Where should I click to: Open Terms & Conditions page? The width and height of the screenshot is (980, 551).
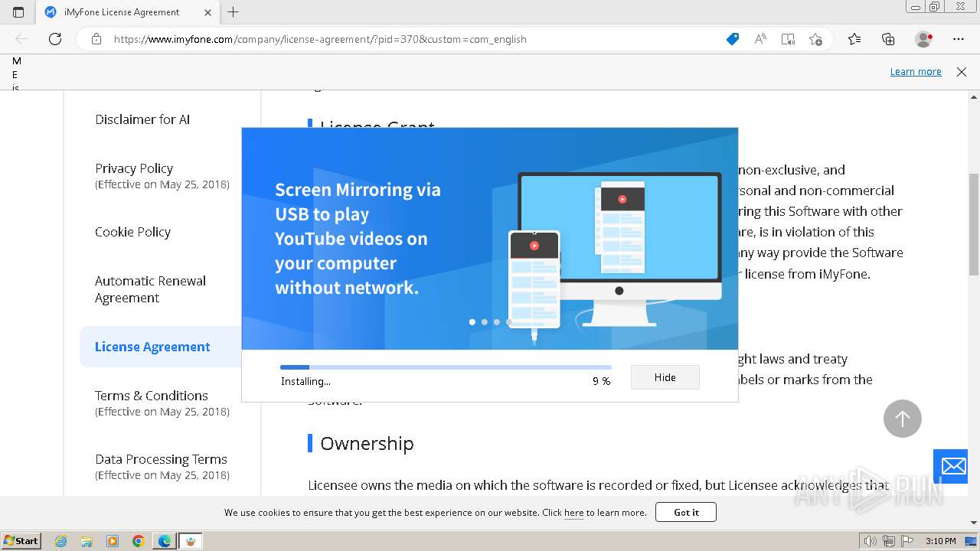[x=152, y=396]
